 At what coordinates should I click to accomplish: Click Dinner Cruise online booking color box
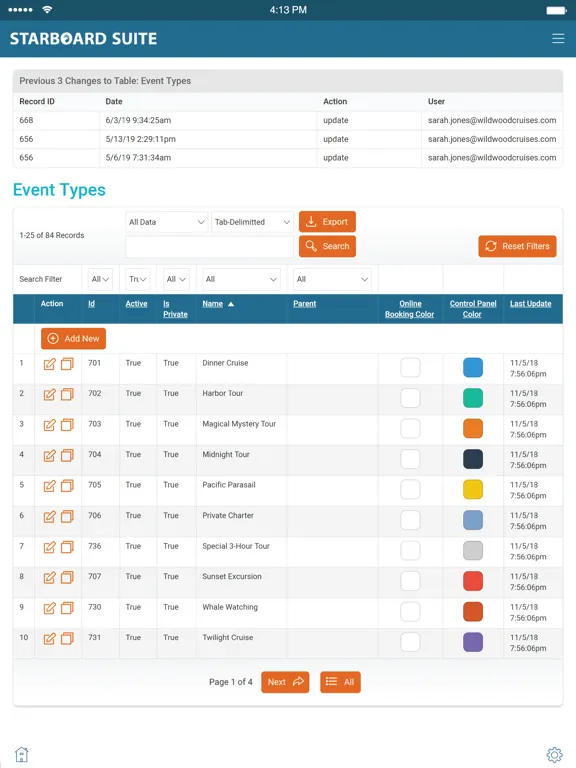pos(410,368)
